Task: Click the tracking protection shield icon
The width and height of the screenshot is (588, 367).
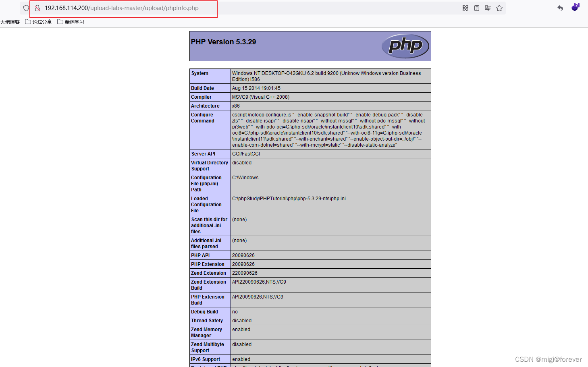Action: pos(26,8)
